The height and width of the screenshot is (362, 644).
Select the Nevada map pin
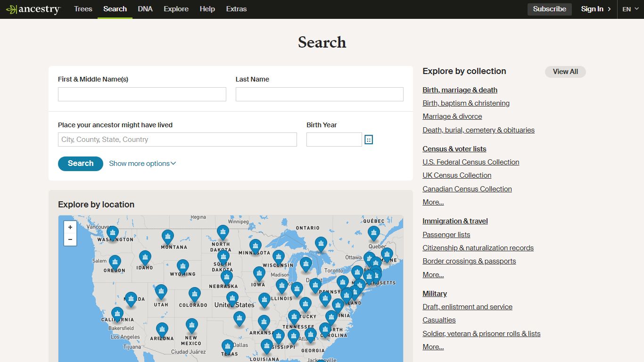coord(131,299)
